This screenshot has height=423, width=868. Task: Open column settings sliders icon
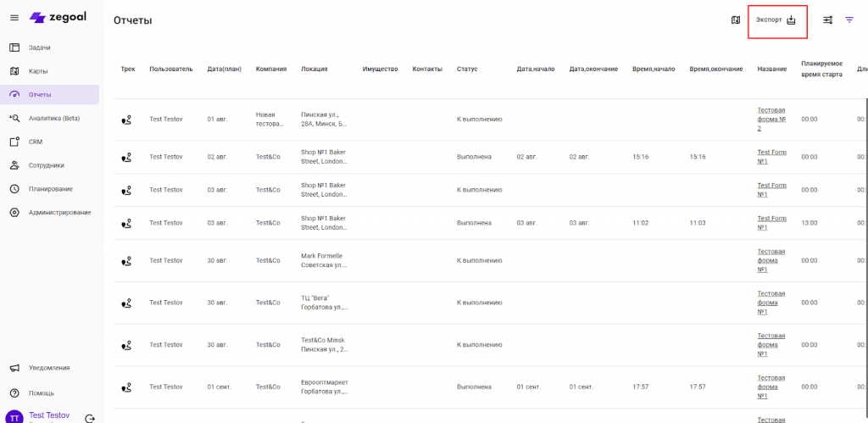click(828, 20)
